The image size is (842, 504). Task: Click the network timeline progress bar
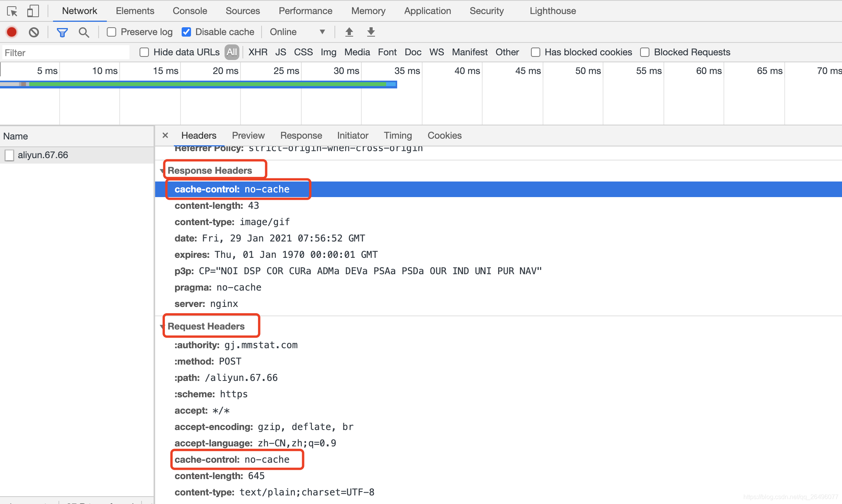199,84
